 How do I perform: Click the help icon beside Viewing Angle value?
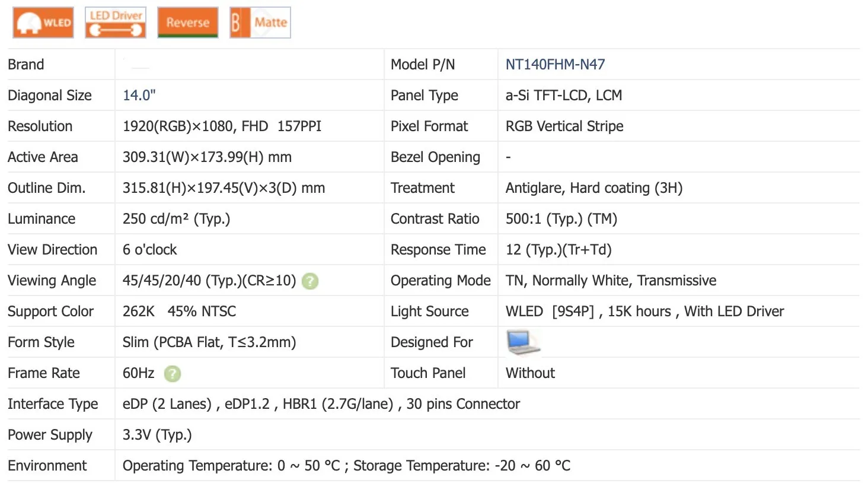click(310, 281)
